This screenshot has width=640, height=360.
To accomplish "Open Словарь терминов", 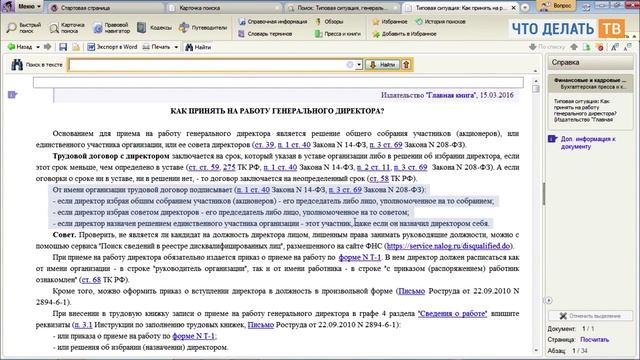I will 265,34.
